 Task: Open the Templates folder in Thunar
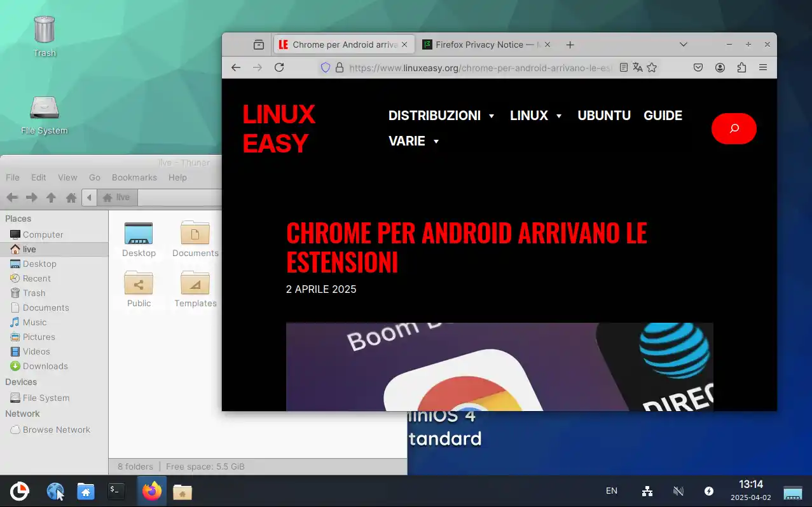coord(195,283)
